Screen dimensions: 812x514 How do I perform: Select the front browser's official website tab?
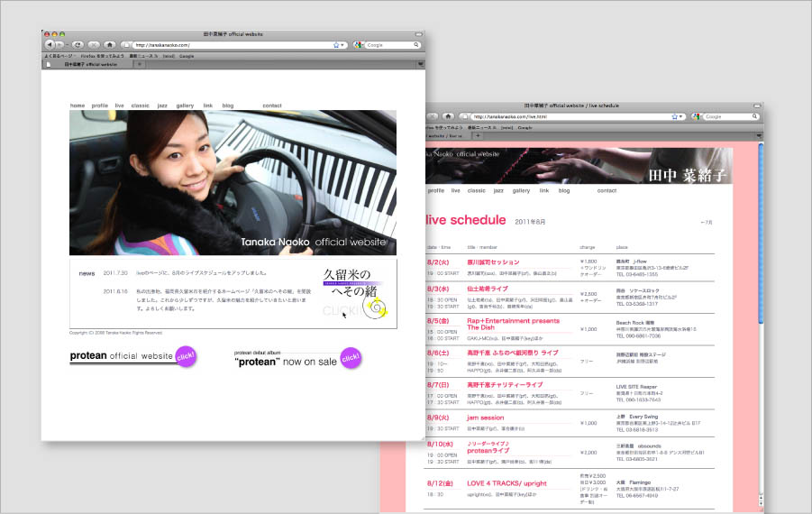pyautogui.click(x=88, y=64)
